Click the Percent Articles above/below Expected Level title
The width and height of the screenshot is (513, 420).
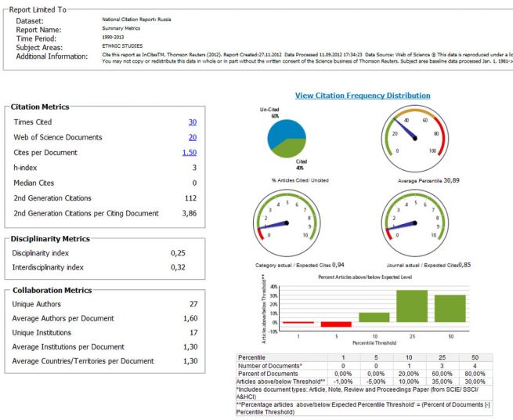365,277
